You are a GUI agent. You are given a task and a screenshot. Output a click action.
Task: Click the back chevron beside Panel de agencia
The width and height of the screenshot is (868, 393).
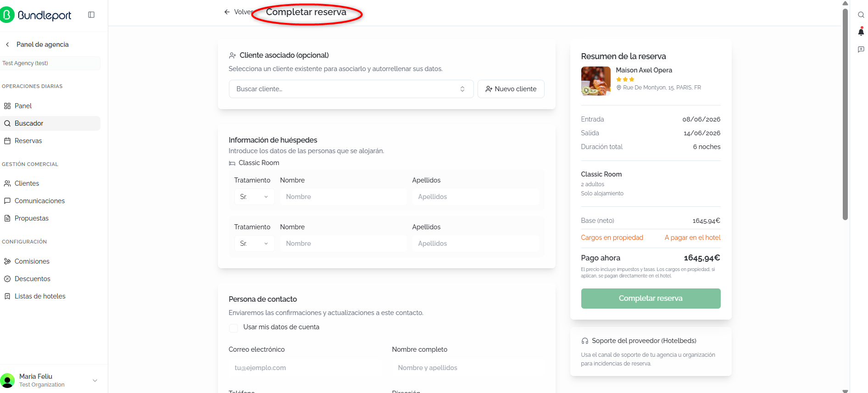[7, 44]
